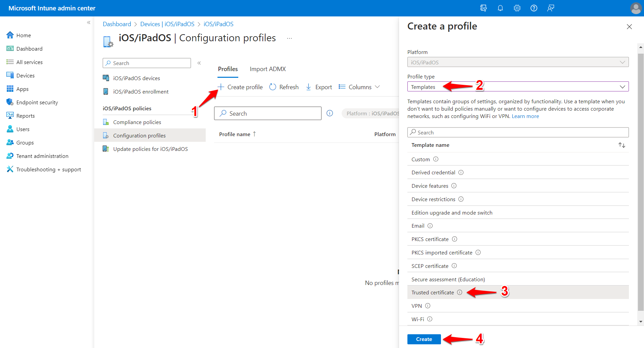The image size is (644, 348).
Task: Show info for Wi-Fi template
Action: point(430,319)
